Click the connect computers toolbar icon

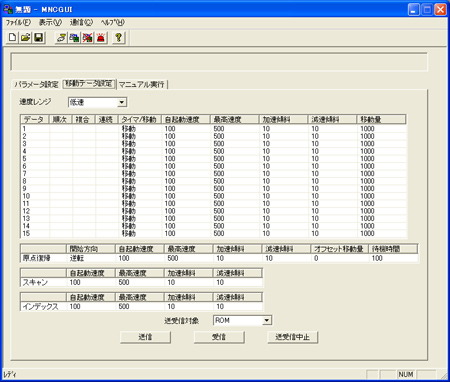pyautogui.click(x=74, y=37)
